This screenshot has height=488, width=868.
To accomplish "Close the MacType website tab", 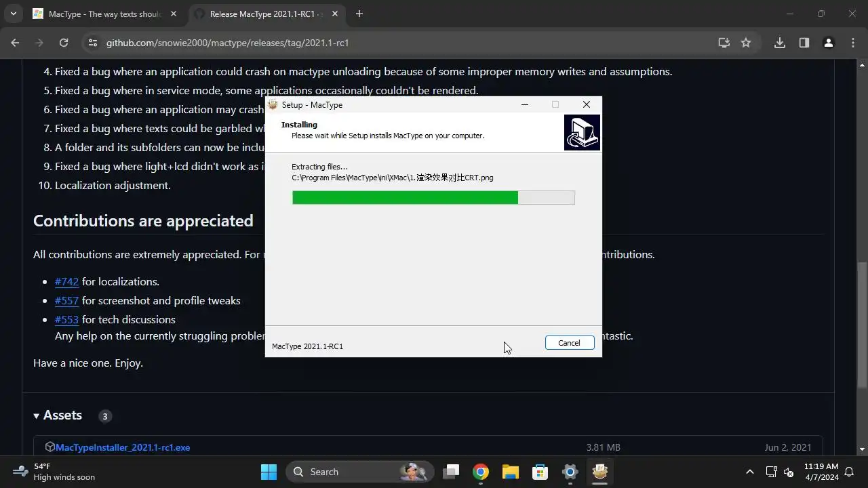I will click(172, 14).
